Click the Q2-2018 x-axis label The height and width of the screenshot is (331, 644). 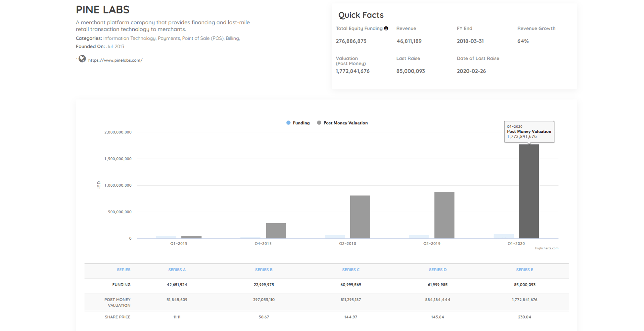click(348, 244)
